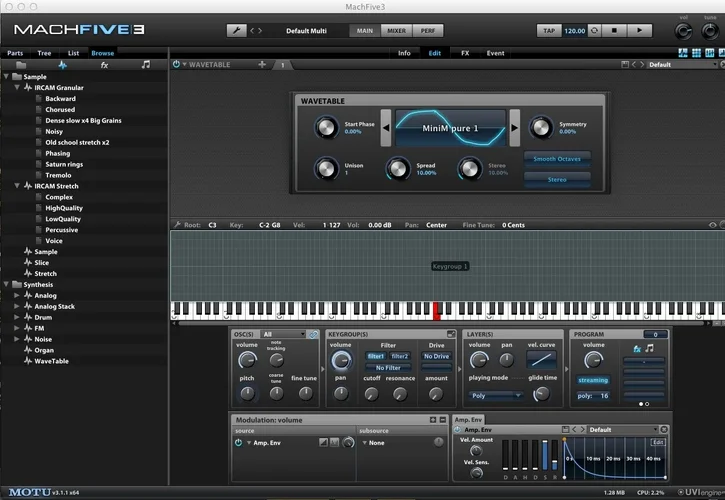Click the music note icon in sidebar
Image resolution: width=725 pixels, height=500 pixels.
pyautogui.click(x=146, y=64)
